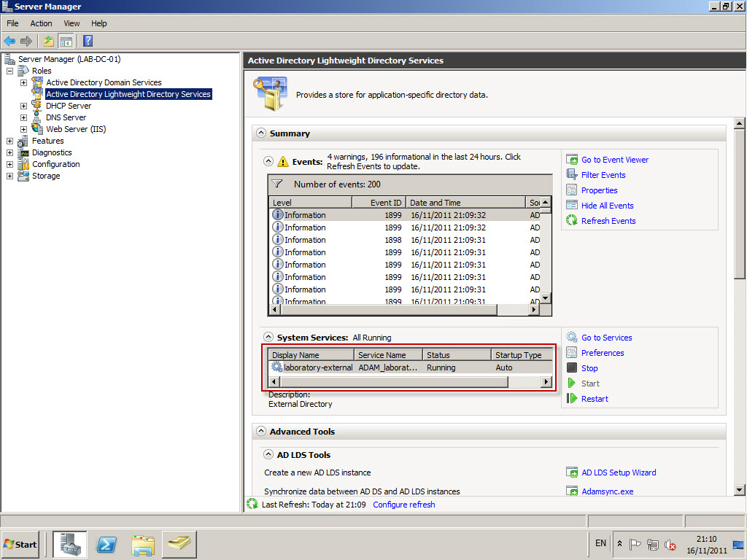
Task: Click the events list scroll down arrow
Action: point(546,298)
